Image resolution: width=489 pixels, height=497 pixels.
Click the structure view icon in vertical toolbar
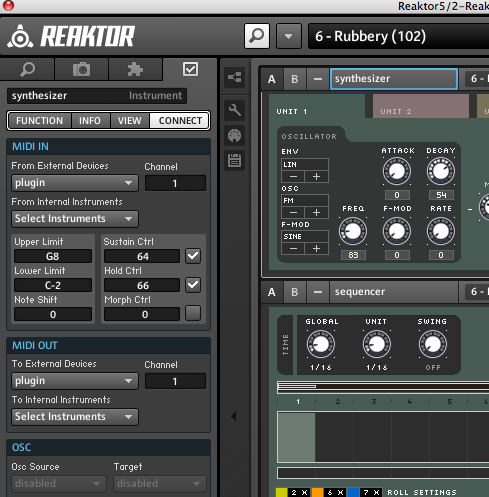tap(234, 78)
